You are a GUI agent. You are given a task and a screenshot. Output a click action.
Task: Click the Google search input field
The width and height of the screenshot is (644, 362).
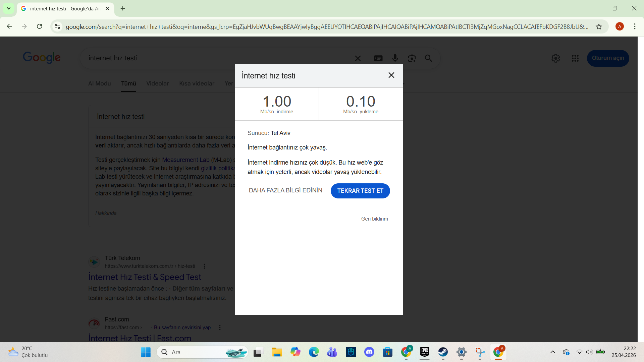(x=218, y=58)
